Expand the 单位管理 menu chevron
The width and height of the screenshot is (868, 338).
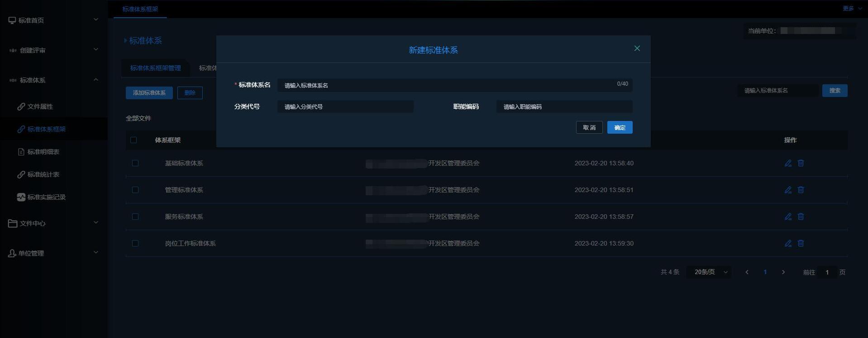click(x=95, y=252)
